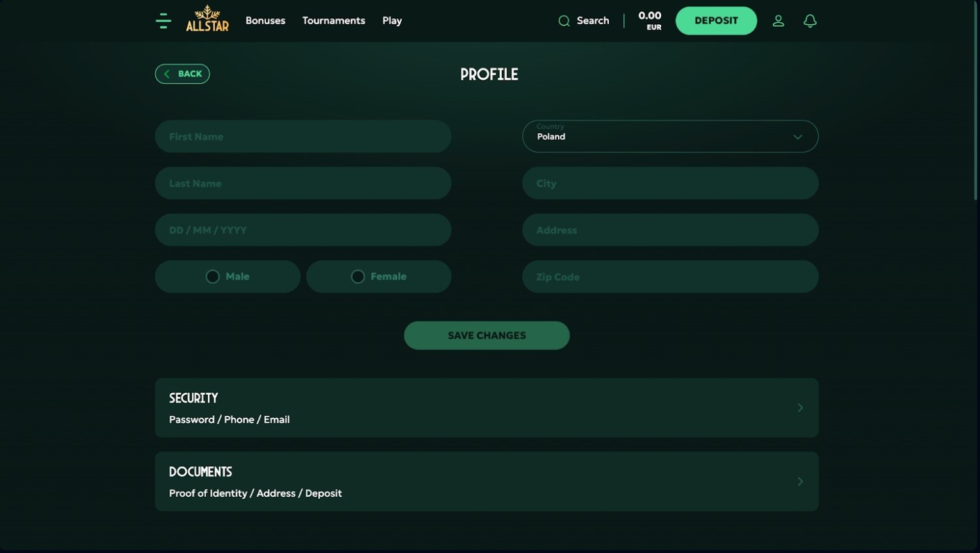Open the Play menu item
Viewport: 980px width, 553px height.
coord(392,21)
